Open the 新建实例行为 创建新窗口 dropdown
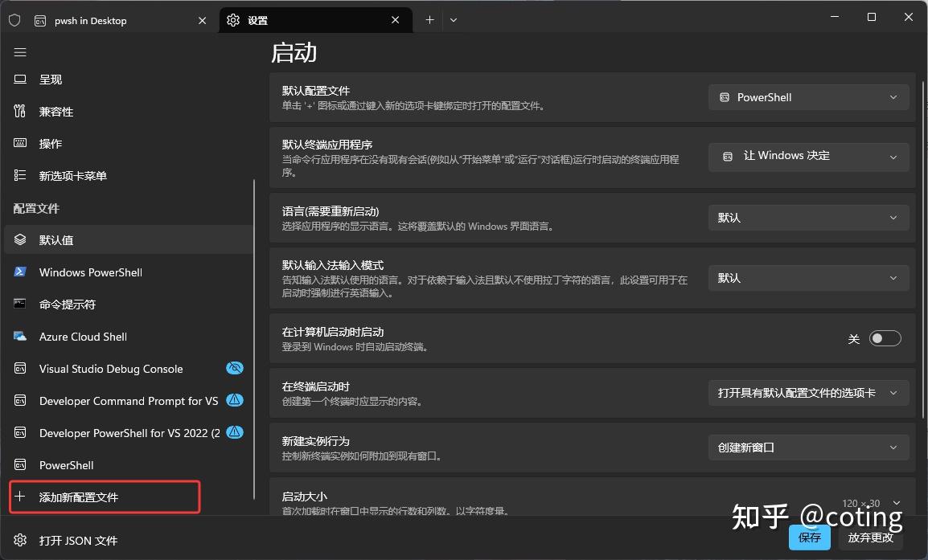Image resolution: width=928 pixels, height=560 pixels. click(808, 448)
